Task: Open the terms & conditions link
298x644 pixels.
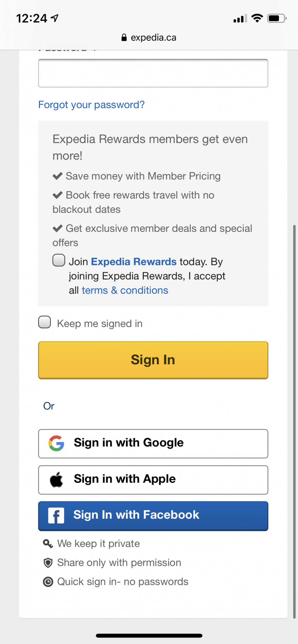Action: coord(125,290)
